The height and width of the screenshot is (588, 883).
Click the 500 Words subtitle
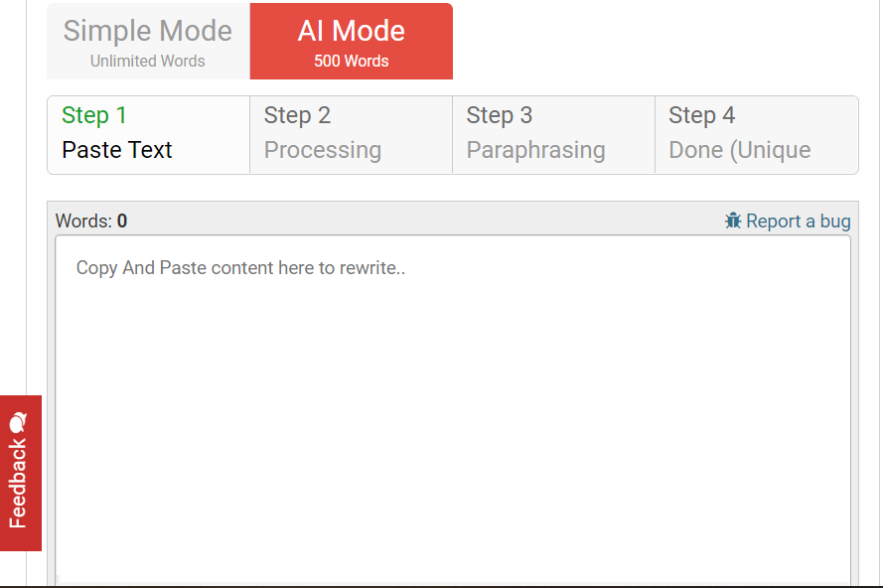352,61
